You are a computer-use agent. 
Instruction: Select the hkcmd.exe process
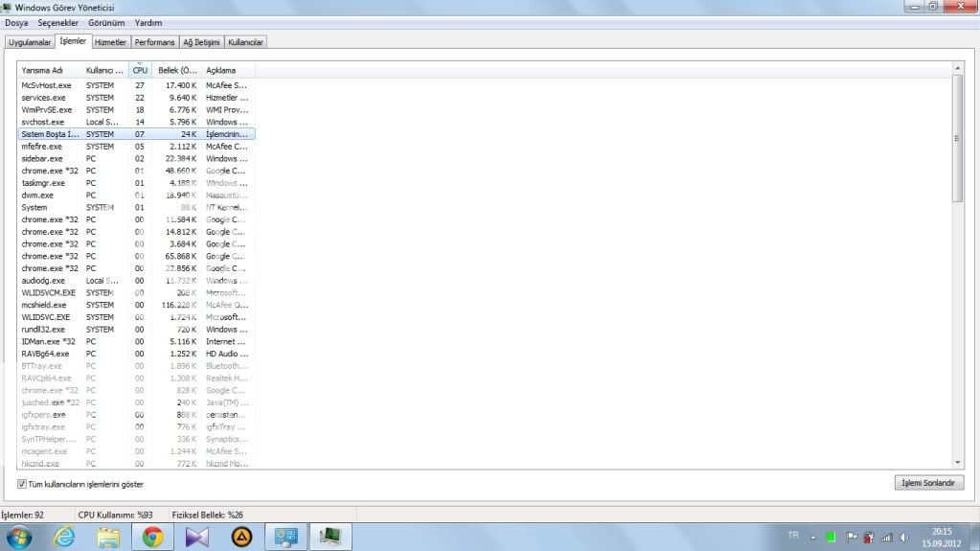[x=136, y=464]
